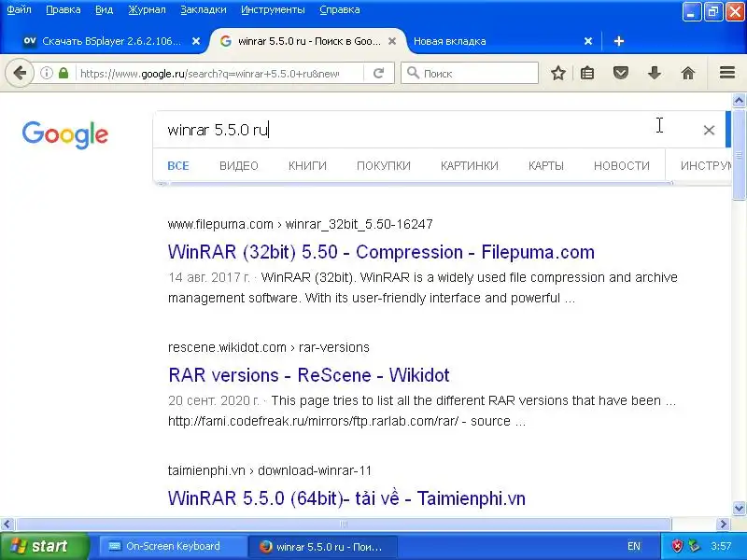Open the Вид menu
747x560 pixels.
(x=104, y=9)
